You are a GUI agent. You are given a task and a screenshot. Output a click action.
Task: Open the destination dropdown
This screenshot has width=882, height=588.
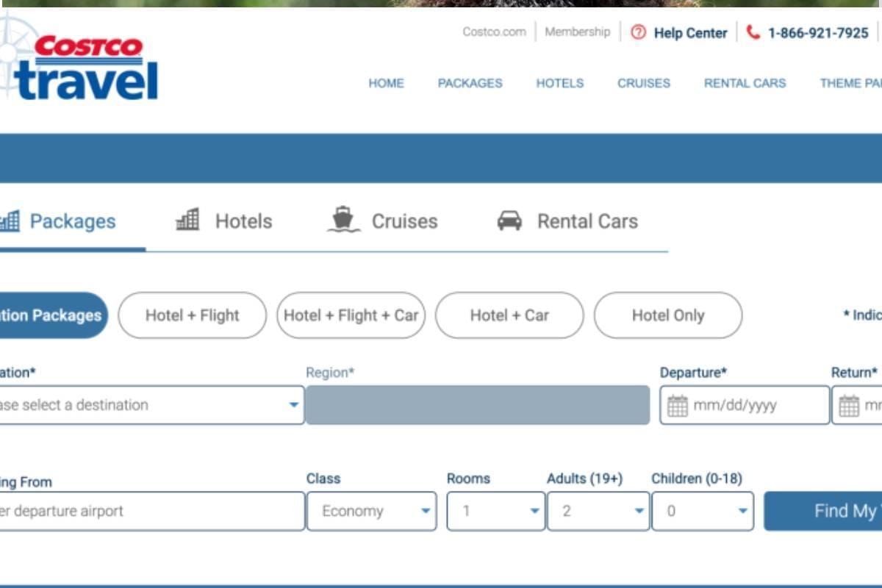[152, 405]
